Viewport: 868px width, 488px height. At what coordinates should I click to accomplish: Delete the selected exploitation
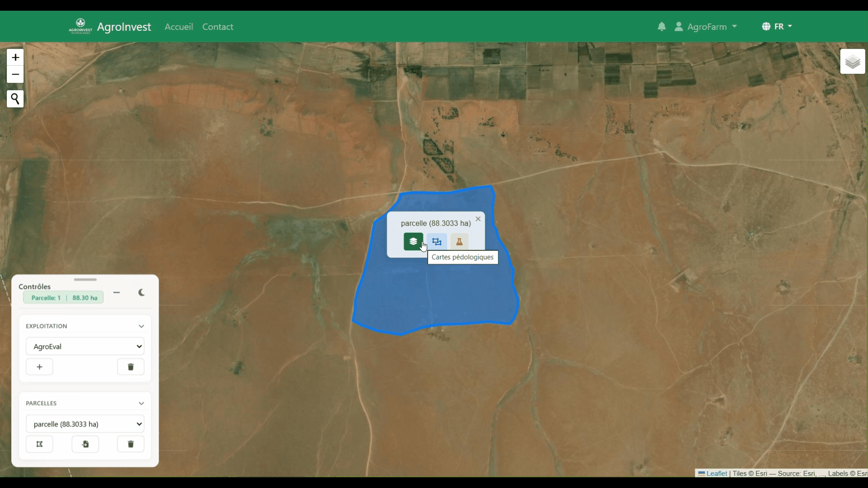coord(131,367)
